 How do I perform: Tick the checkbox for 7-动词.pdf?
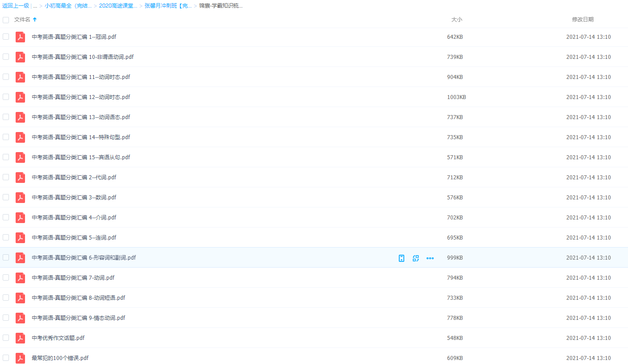(x=6, y=277)
